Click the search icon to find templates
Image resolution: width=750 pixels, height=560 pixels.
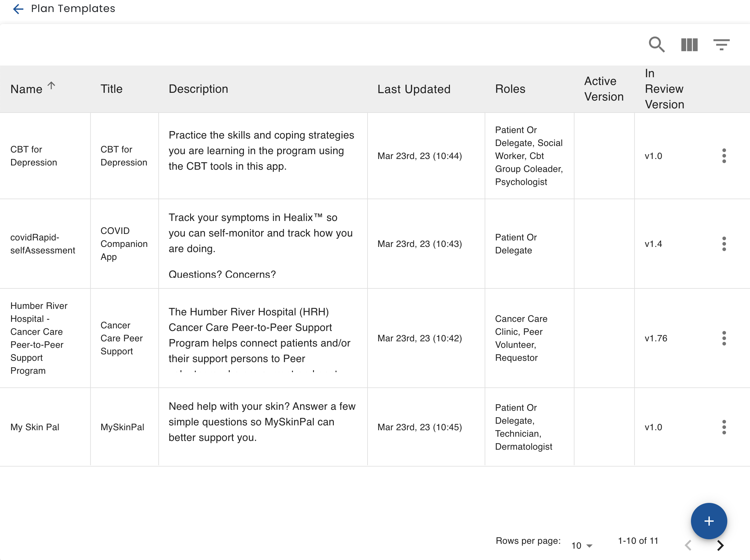[x=657, y=45]
